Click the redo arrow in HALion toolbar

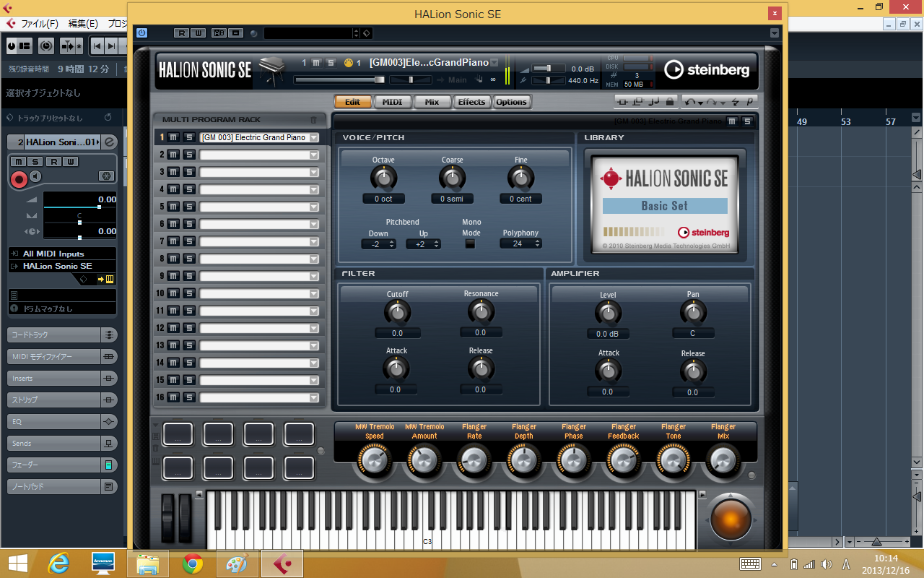click(713, 103)
